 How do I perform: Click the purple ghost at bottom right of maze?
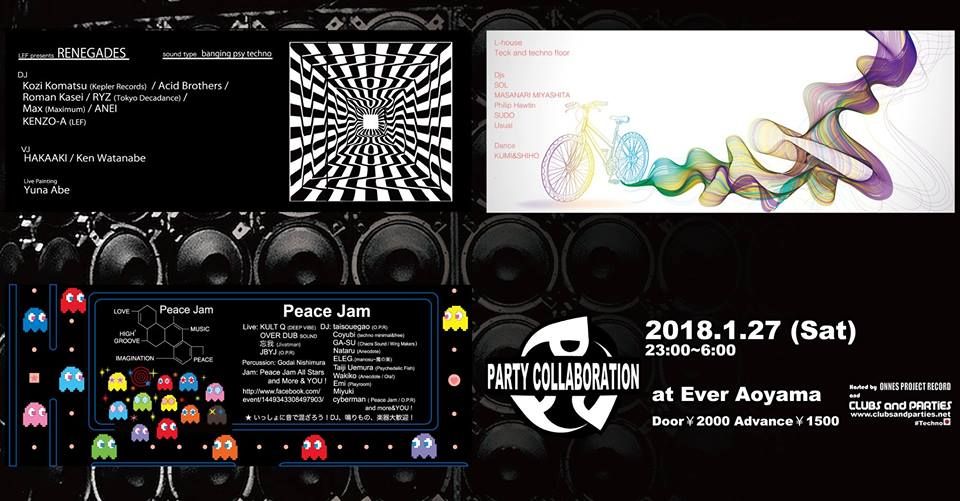coord(424,445)
